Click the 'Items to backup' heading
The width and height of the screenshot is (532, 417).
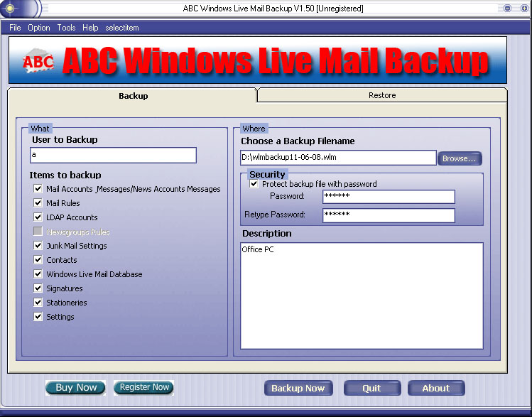tap(65, 175)
